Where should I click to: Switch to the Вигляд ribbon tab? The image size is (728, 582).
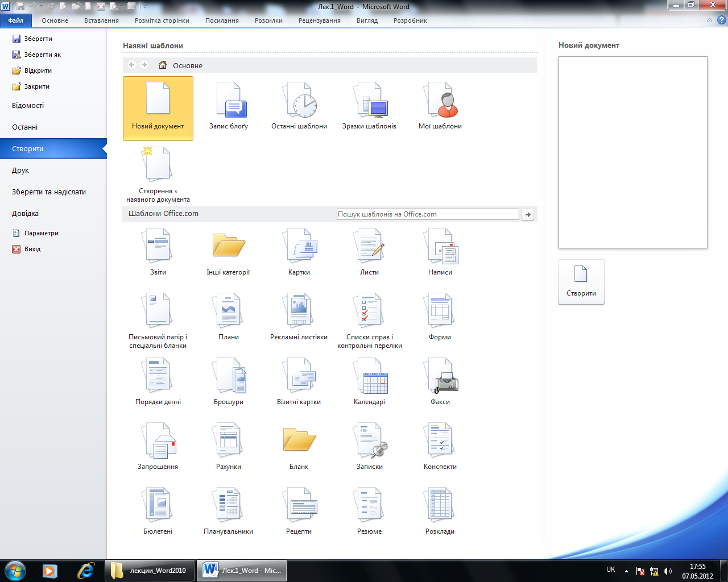(x=367, y=20)
